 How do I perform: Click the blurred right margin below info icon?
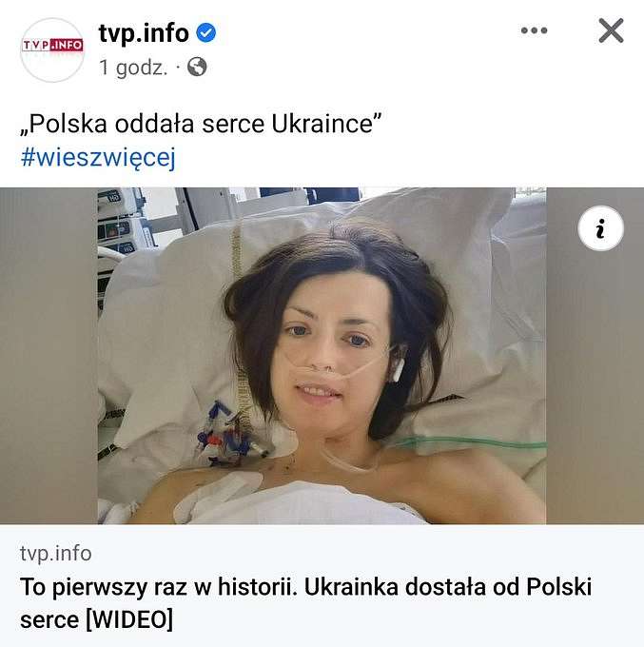pos(595,388)
